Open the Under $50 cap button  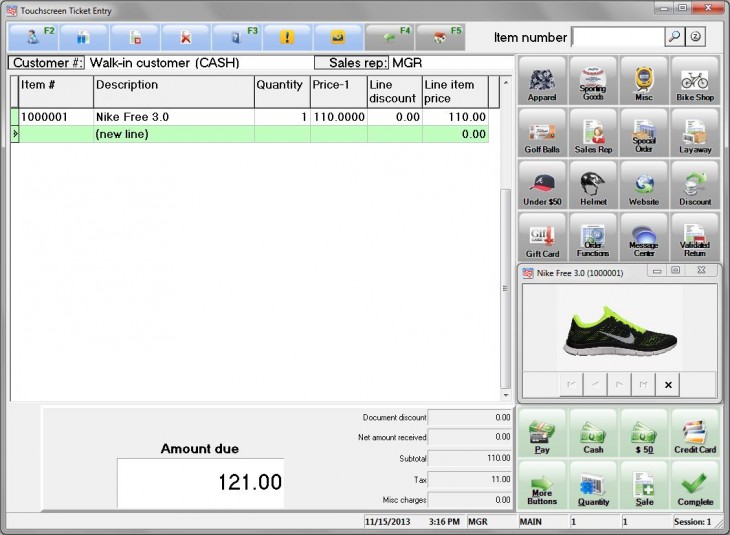click(x=542, y=185)
